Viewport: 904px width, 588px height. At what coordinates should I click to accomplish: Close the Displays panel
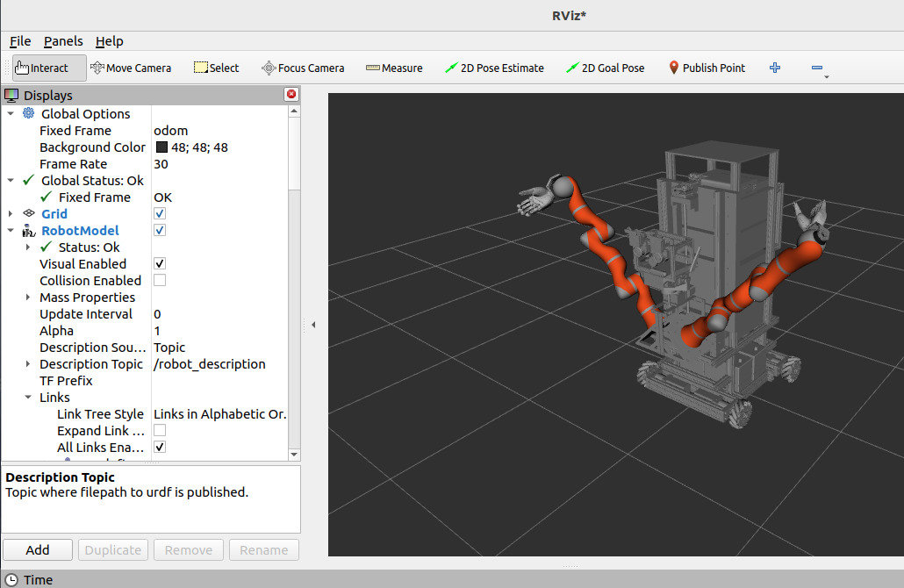(x=291, y=94)
